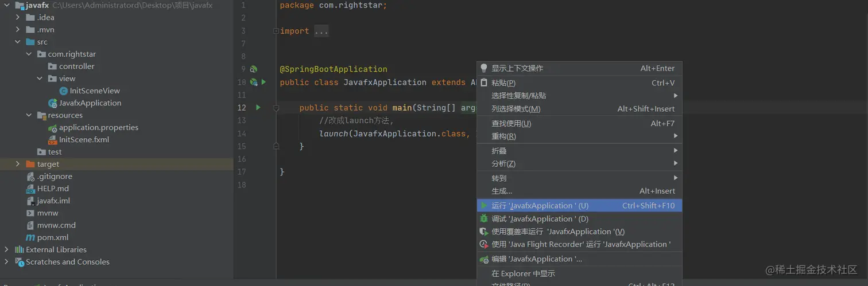Click the green run arrow beside the main method

pyautogui.click(x=258, y=107)
